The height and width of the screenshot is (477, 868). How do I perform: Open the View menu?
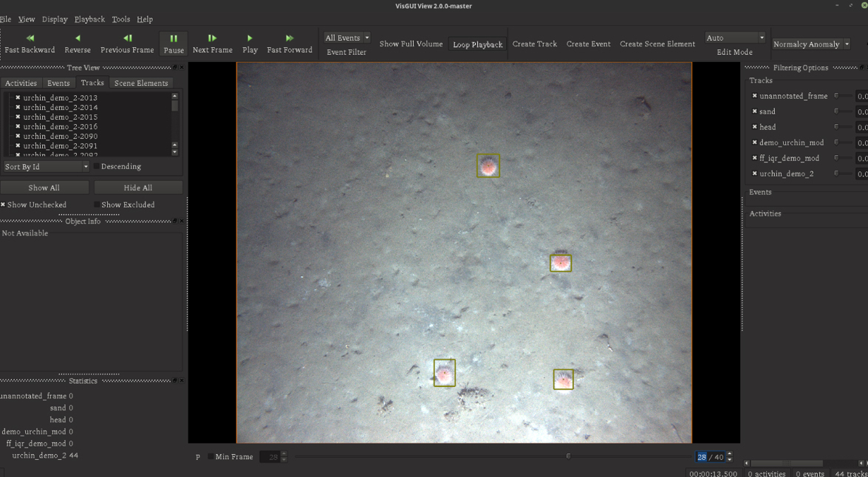click(27, 18)
